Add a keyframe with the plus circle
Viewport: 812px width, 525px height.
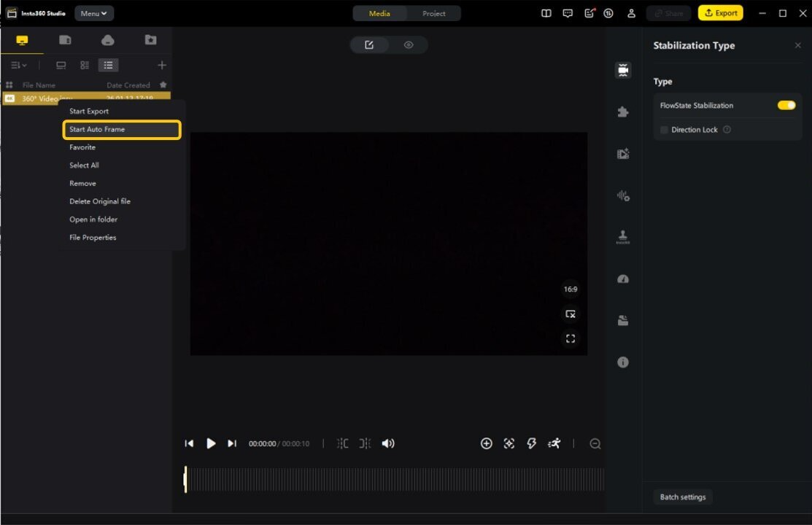click(487, 444)
